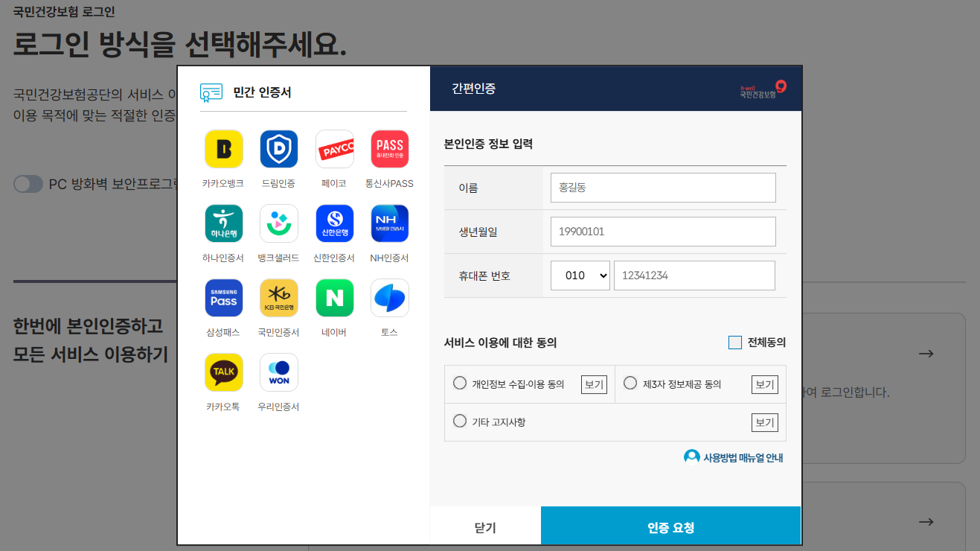The height and width of the screenshot is (551, 980).
Task: Select the KakaoTalk (카카오톡) icon
Action: pyautogui.click(x=224, y=372)
